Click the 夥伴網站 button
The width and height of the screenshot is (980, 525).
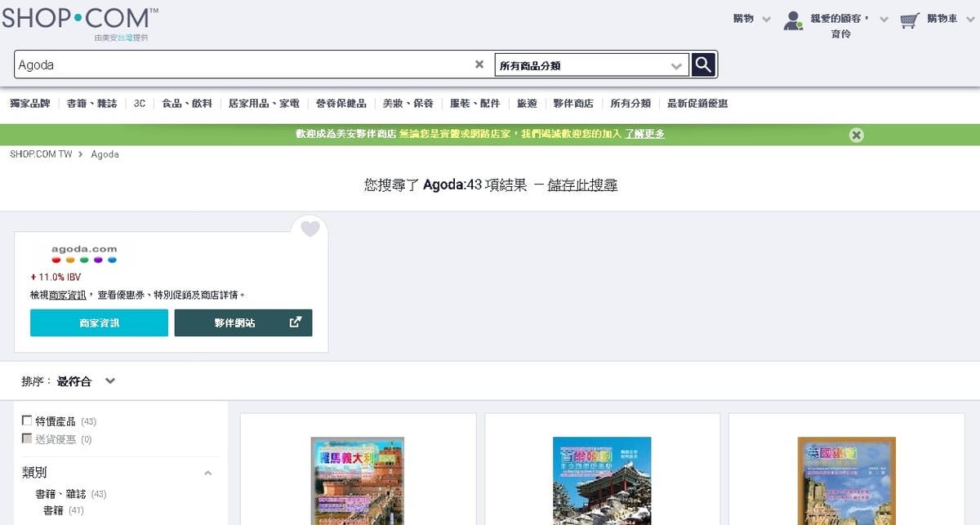pyautogui.click(x=243, y=323)
